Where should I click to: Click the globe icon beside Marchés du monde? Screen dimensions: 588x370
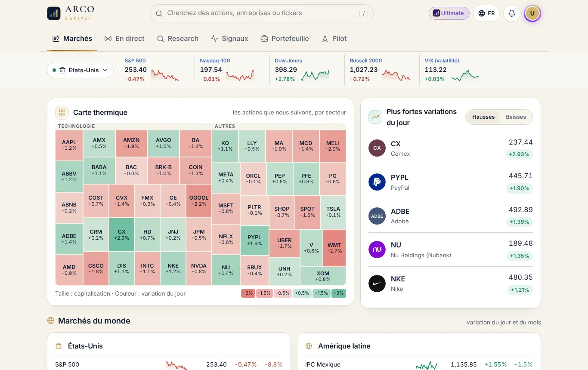click(51, 321)
